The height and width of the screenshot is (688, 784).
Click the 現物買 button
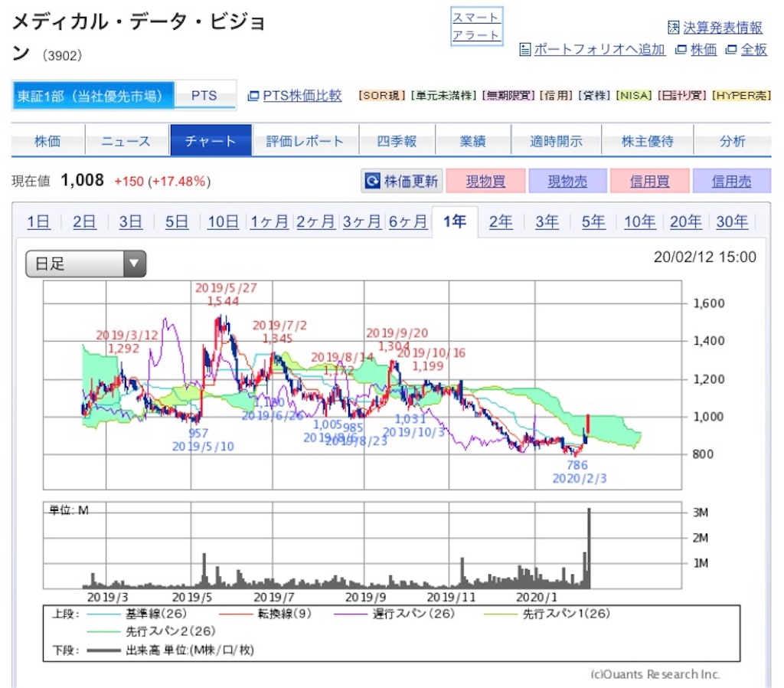485,181
